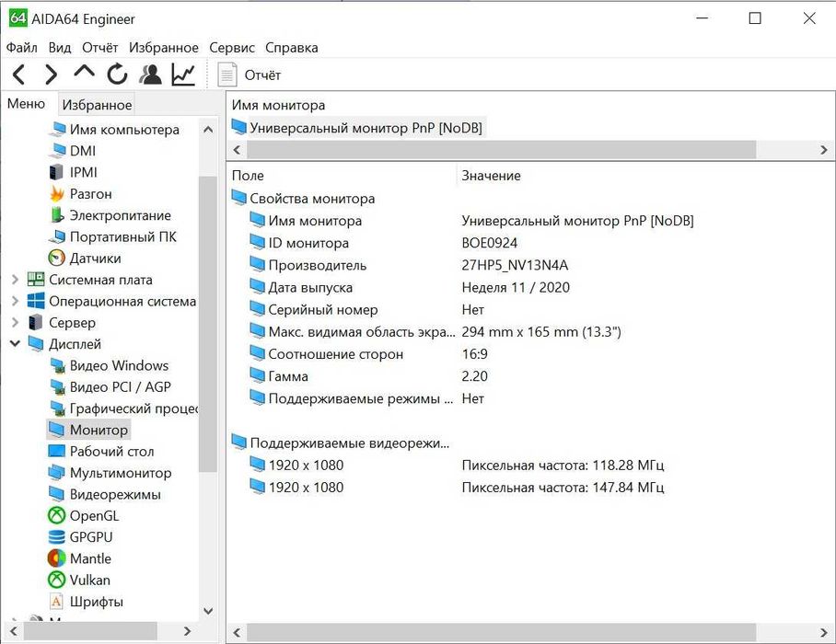Click the Mantle icon

click(56, 558)
